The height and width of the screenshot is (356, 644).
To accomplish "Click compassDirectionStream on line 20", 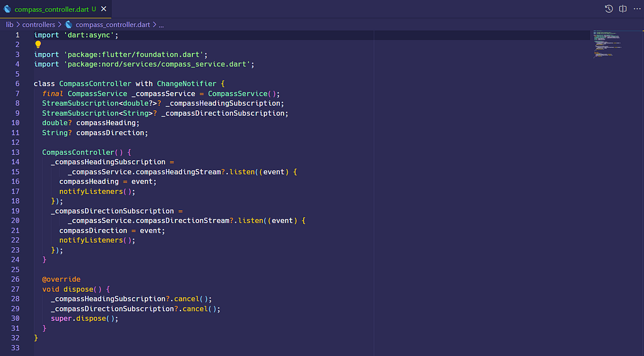I will [182, 221].
